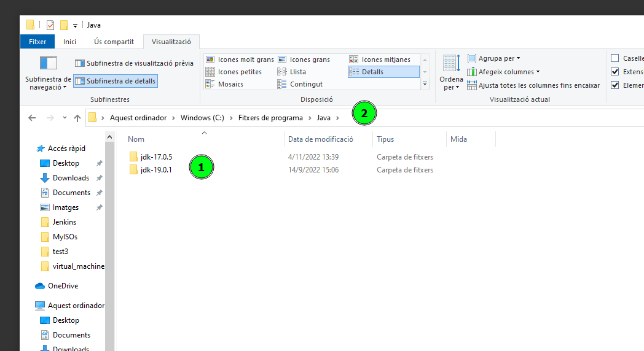Viewport: 644px width, 351px height.
Task: Click the date 4/11/2022 13:39
Action: click(x=313, y=156)
